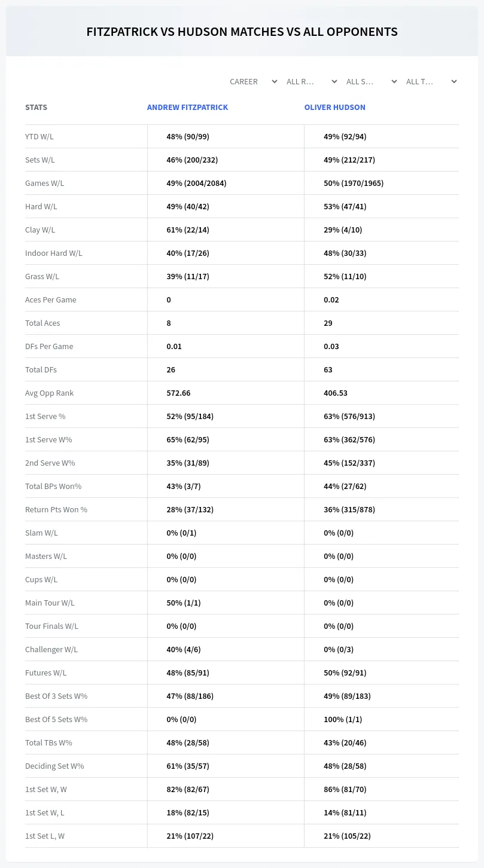484x868 pixels.
Task: Click Hudson's Avg Opp Rank value 406.53
Action: tap(336, 393)
